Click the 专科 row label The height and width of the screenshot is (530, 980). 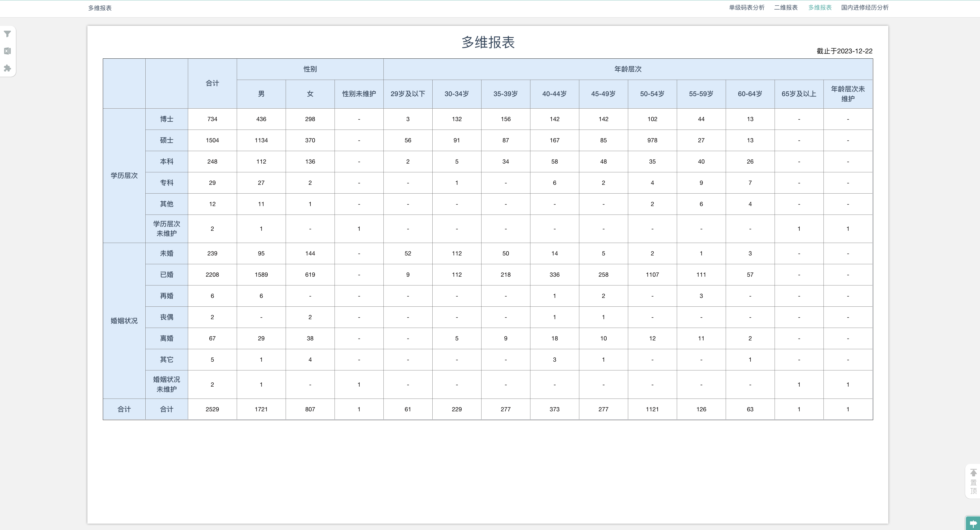(x=167, y=183)
